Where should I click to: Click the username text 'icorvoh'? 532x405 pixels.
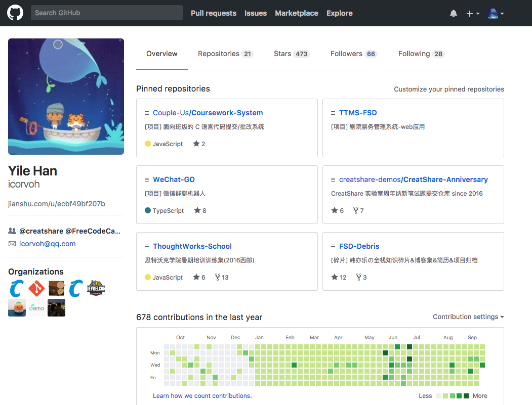point(24,185)
